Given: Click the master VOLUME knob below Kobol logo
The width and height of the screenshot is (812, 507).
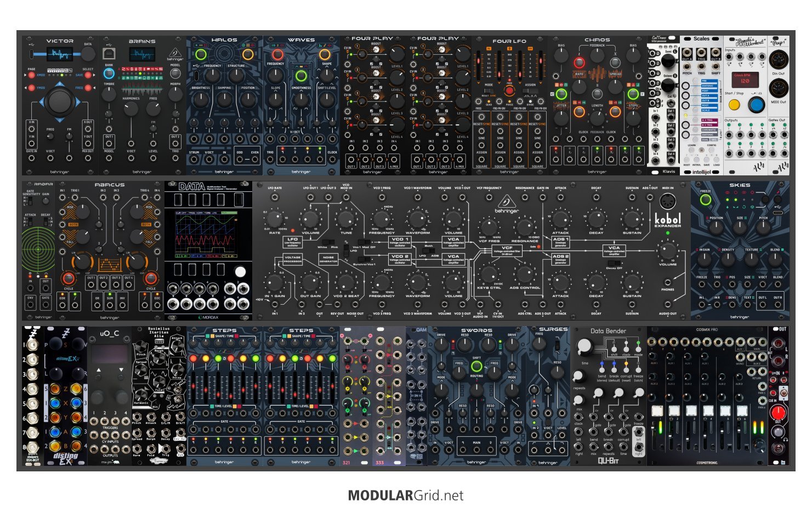Looking at the screenshot, I should pos(667,251).
